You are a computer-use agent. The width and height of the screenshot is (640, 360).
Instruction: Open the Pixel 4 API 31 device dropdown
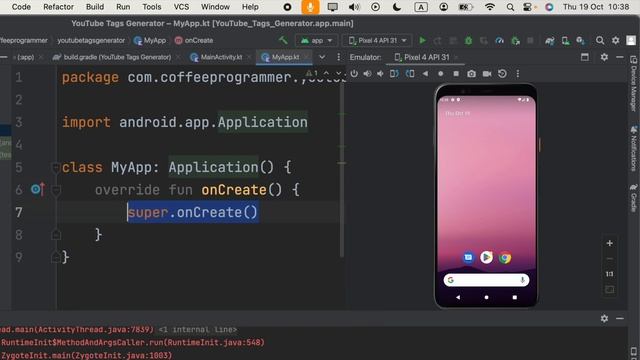point(378,40)
